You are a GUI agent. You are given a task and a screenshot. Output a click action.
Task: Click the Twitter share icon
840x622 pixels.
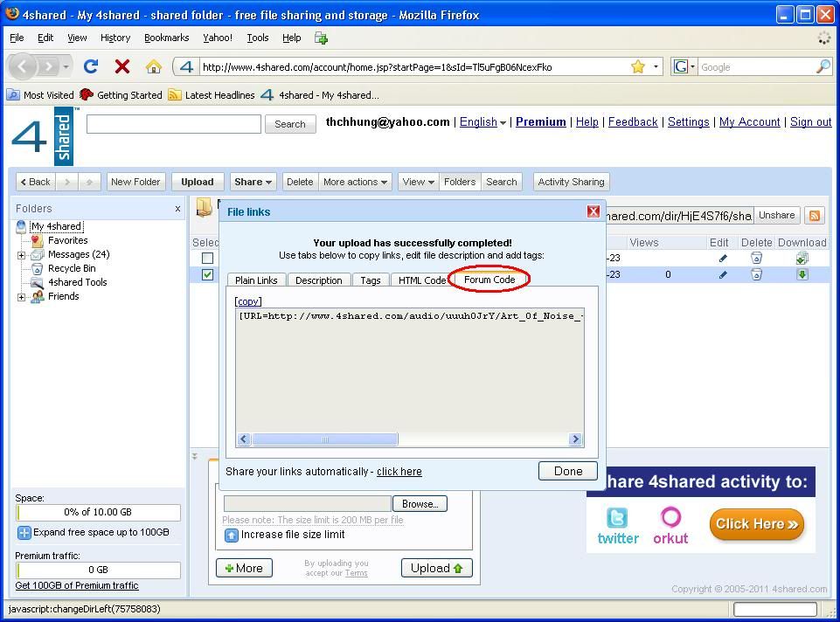point(618,526)
